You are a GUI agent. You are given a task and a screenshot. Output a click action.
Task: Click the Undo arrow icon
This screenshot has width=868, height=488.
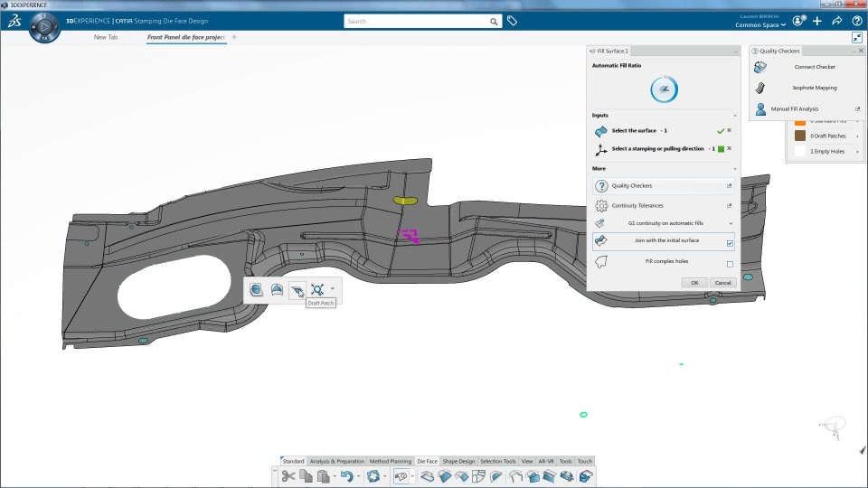pos(346,476)
